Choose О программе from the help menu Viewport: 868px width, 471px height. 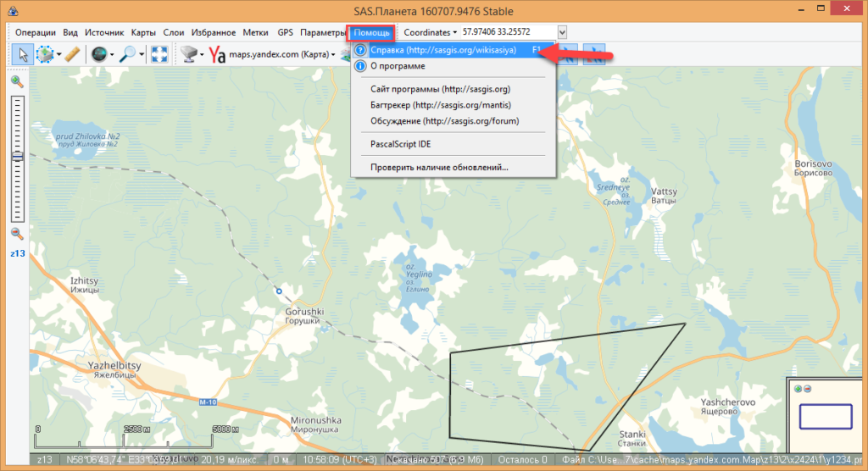click(409, 65)
